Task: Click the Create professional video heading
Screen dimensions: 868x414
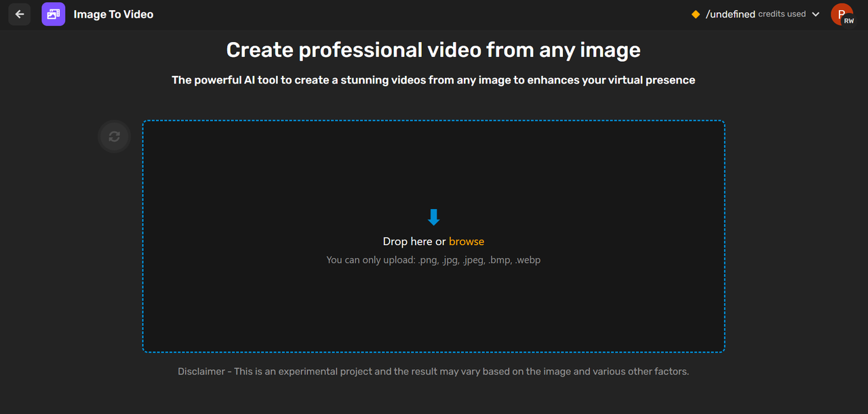Action: click(x=433, y=50)
